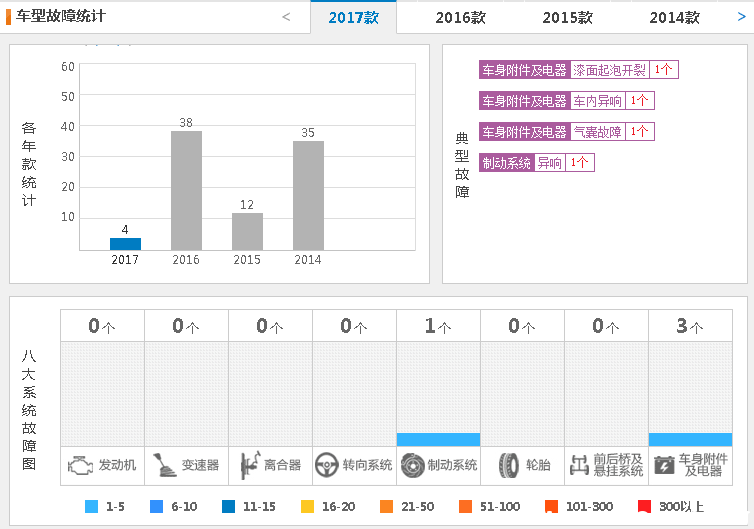Click the gearbox (变速器) icon
The width and height of the screenshot is (754, 529).
pos(163,465)
